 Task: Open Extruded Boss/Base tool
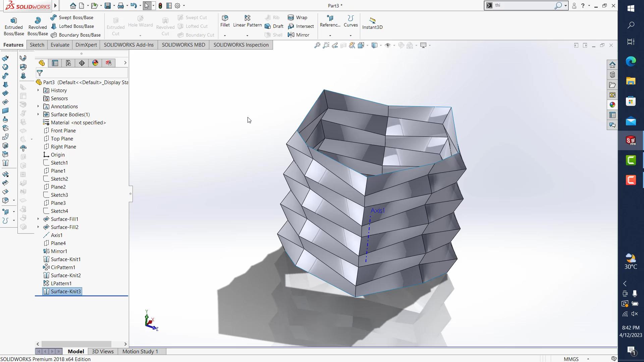pos(13,20)
